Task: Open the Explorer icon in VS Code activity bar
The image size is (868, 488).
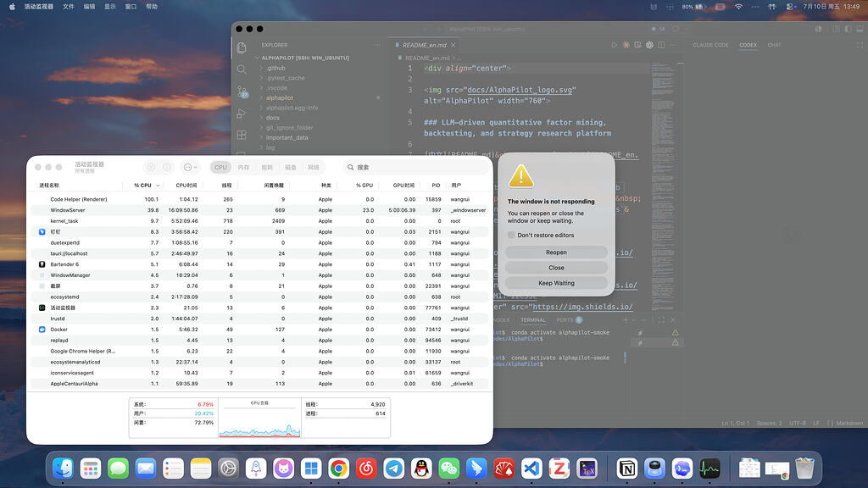Action: (242, 48)
